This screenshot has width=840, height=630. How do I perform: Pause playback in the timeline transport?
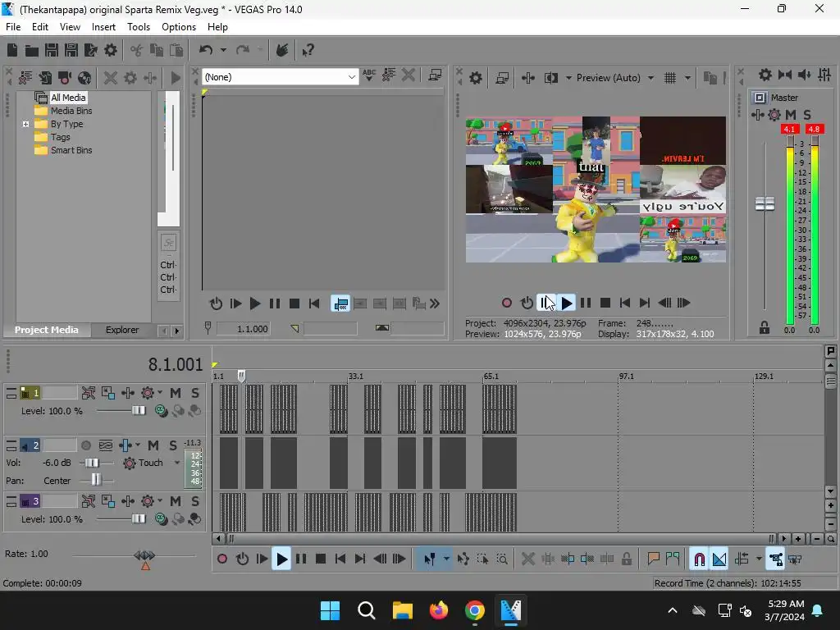coord(301,559)
